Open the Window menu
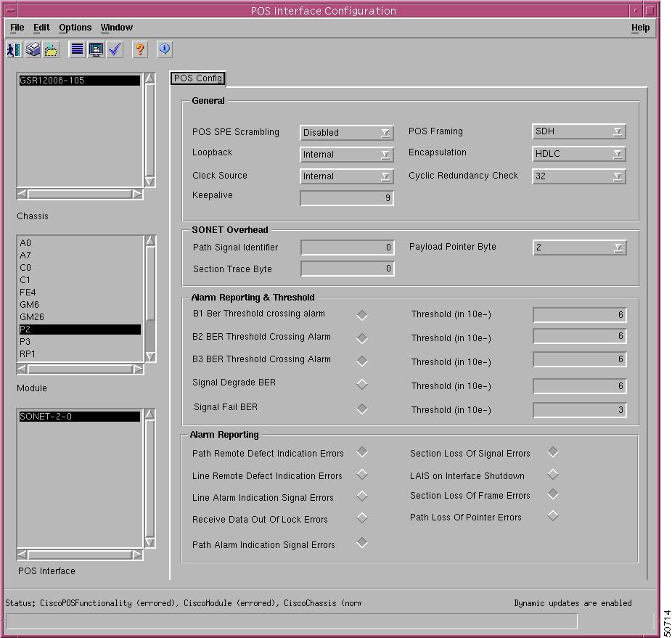The height and width of the screenshot is (638, 672). click(117, 28)
